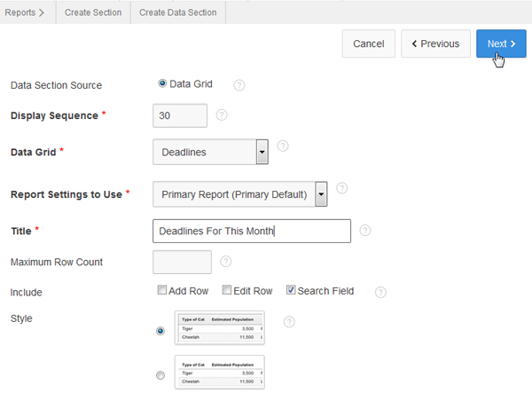Screen dimensions: 532x393
Task: Open help icon for Include options
Action: coord(381,292)
